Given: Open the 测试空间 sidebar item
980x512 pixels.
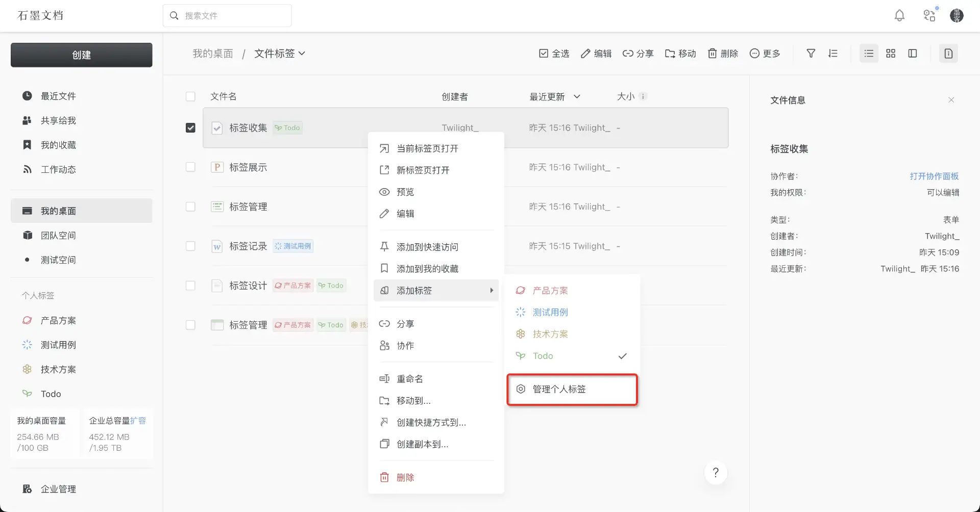Looking at the screenshot, I should (x=82, y=260).
